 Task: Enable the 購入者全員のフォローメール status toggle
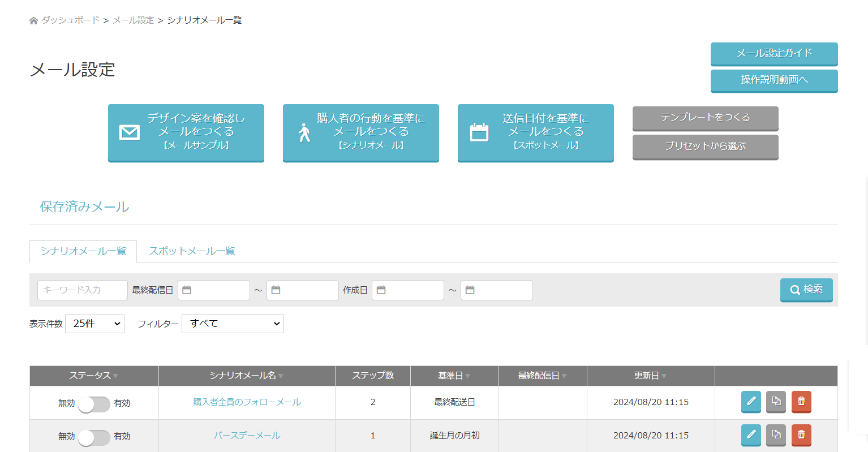tap(94, 404)
